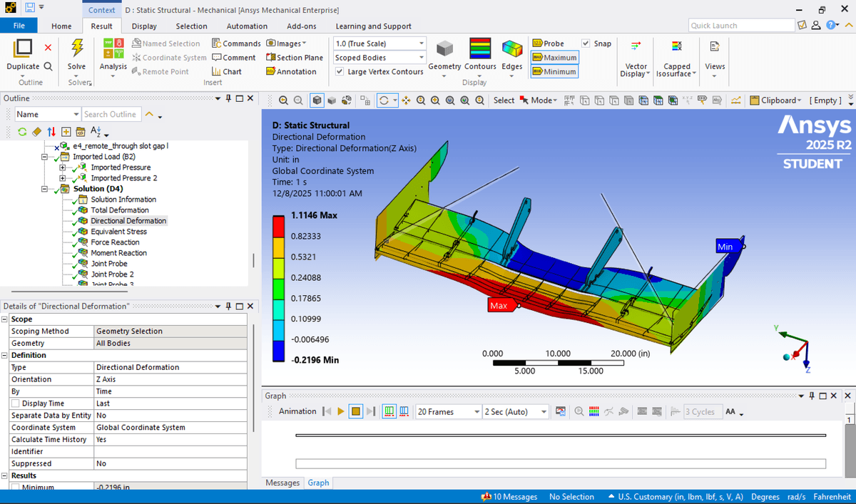Open the 2 Sec (Auto) dropdown
Image resolution: width=856 pixels, height=504 pixels.
(x=544, y=411)
